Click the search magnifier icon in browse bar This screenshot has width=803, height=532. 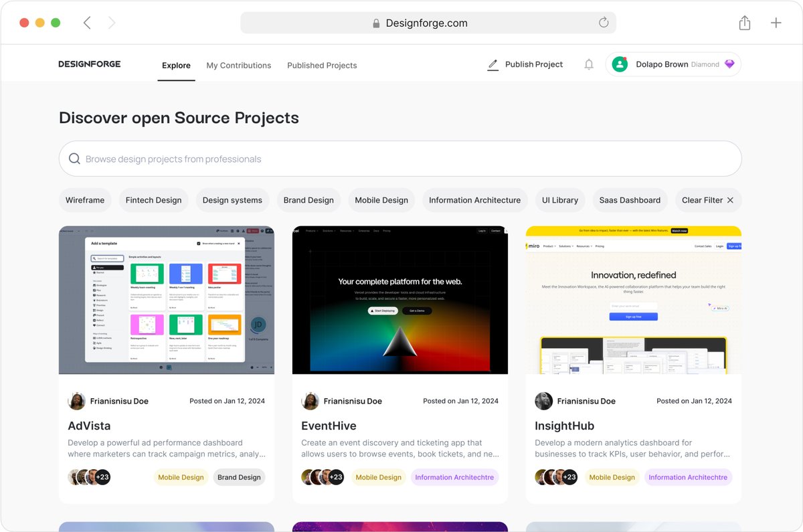(74, 159)
